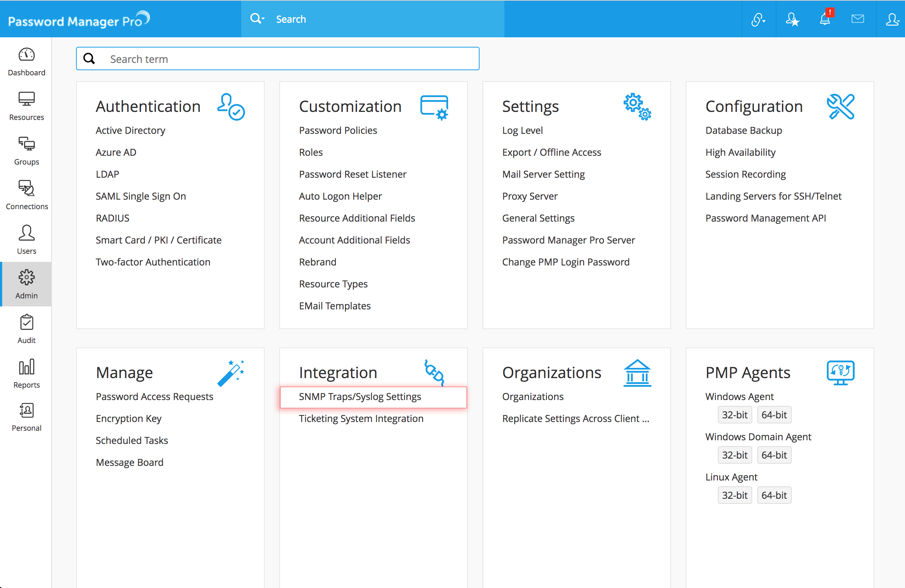
Task: Open the Personal sidebar icon
Action: click(26, 417)
